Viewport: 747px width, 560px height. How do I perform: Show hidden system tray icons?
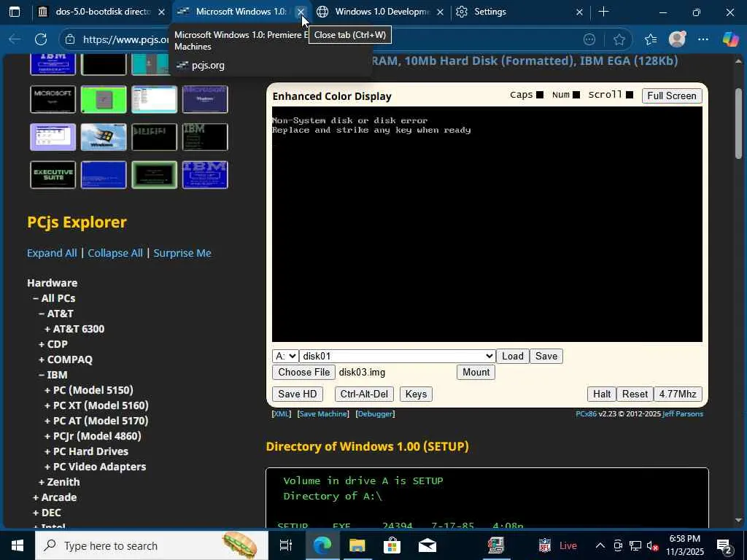(600, 545)
